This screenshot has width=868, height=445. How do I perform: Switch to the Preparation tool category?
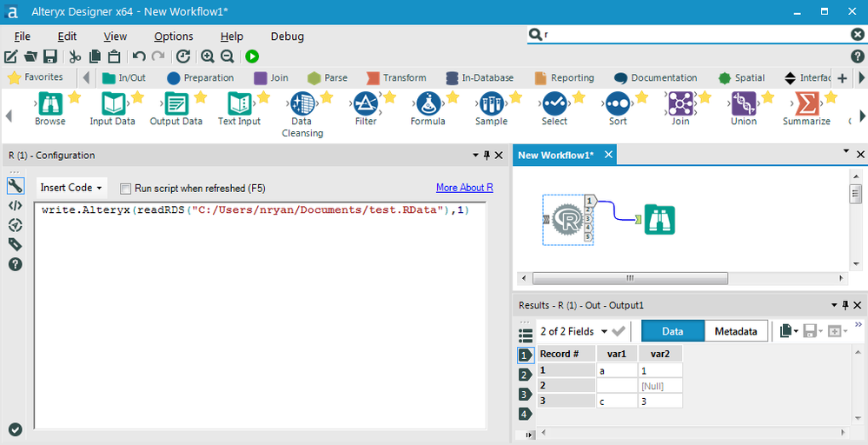click(201, 78)
